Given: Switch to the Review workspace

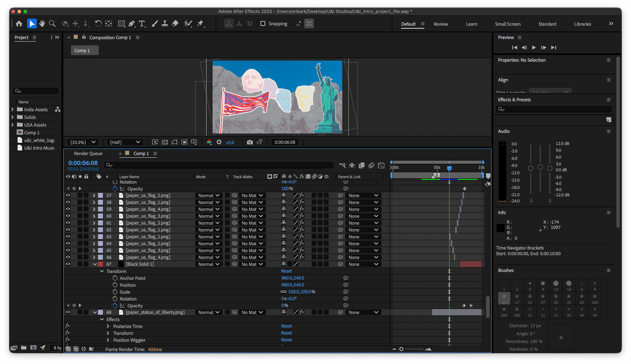Looking at the screenshot, I should click(x=440, y=24).
